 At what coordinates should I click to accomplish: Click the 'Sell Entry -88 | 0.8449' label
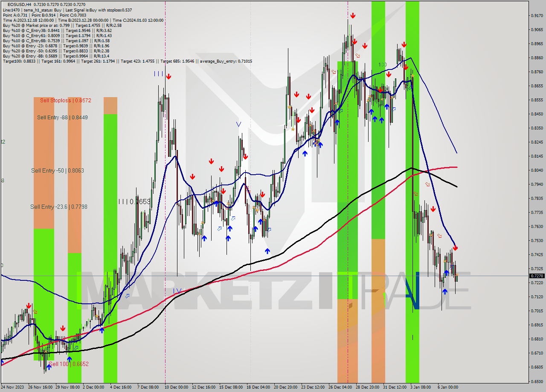pyautogui.click(x=62, y=117)
